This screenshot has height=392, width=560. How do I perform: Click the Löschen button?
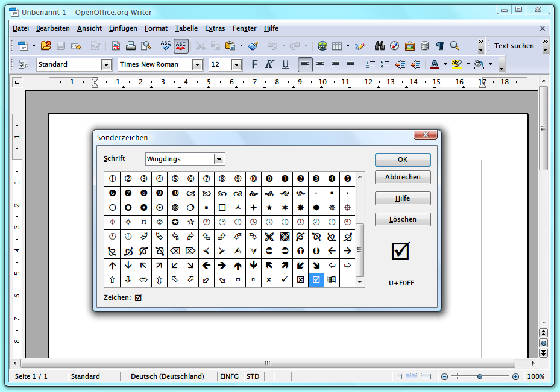(403, 219)
